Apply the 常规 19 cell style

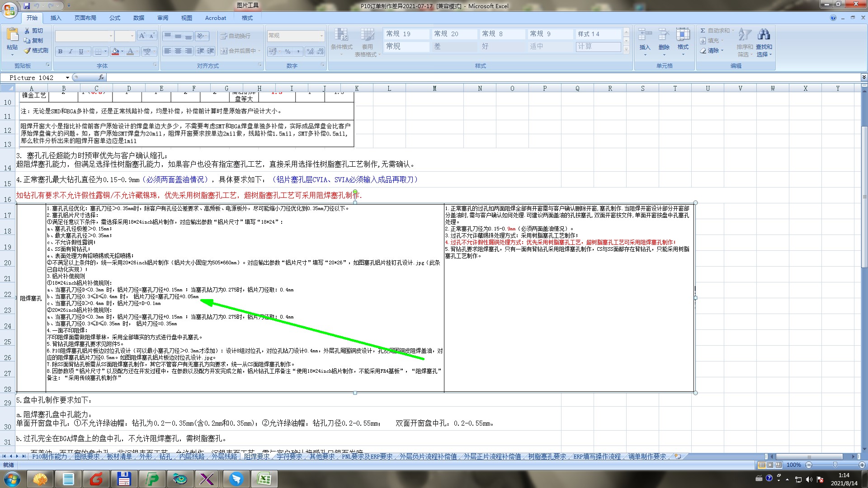click(406, 34)
